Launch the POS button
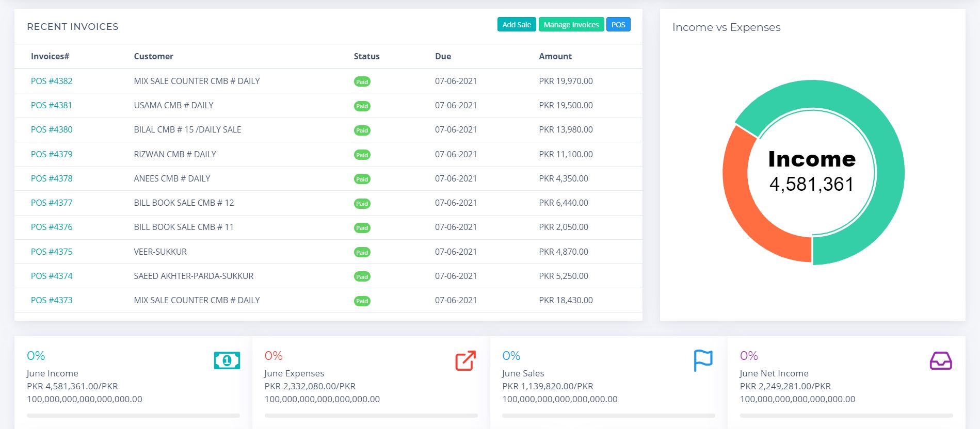 point(618,25)
